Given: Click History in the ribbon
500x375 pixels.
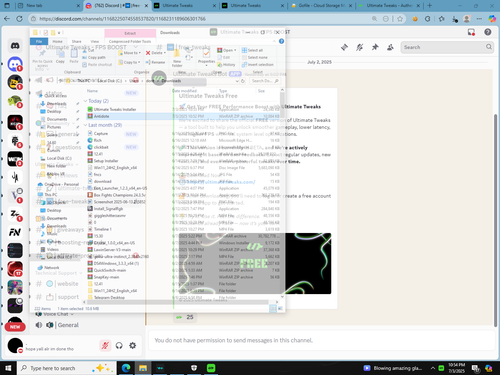Looking at the screenshot, I should [226, 65].
